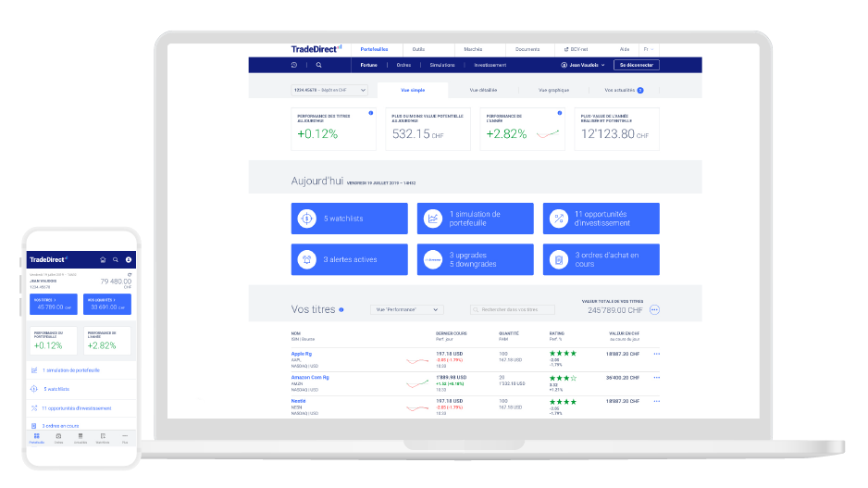Image resolution: width=868 pixels, height=488 pixels.
Task: Click the Rechercher dans vos titres search field
Action: click(512, 309)
